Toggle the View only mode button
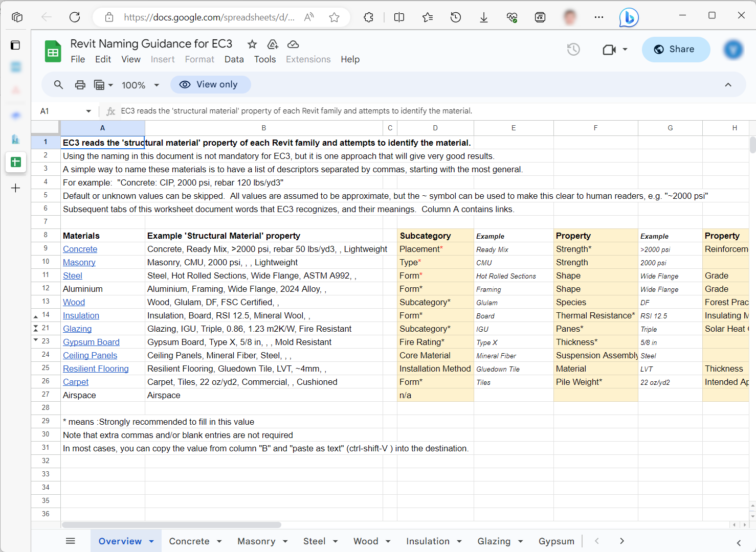The width and height of the screenshot is (756, 552). coord(210,85)
